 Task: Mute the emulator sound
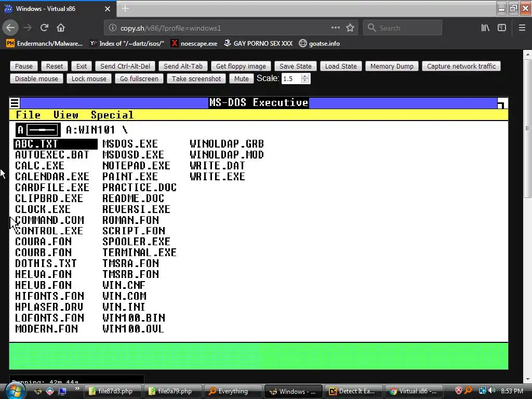point(242,79)
